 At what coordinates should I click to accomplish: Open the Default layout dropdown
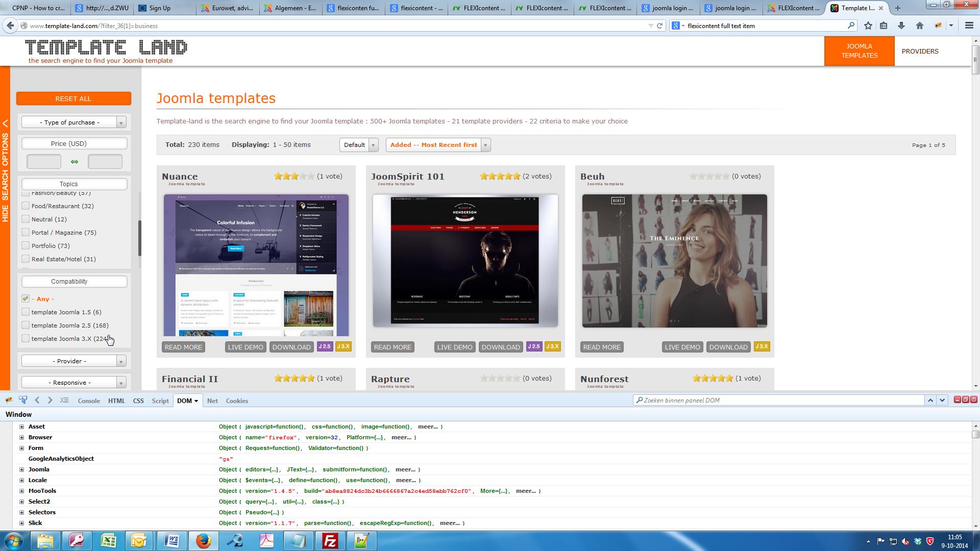[x=359, y=145]
